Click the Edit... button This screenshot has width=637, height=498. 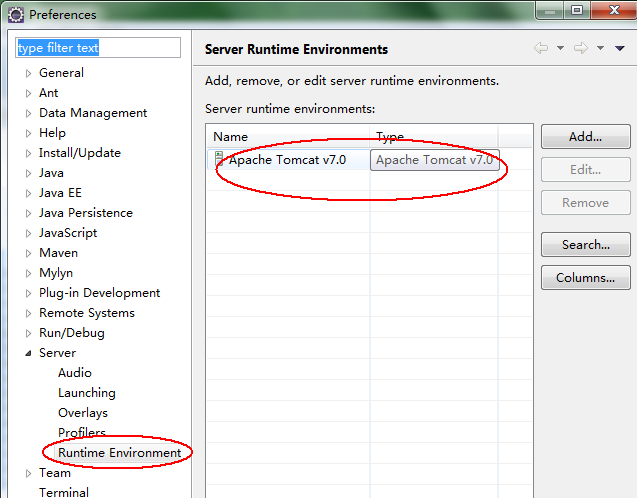(585, 169)
